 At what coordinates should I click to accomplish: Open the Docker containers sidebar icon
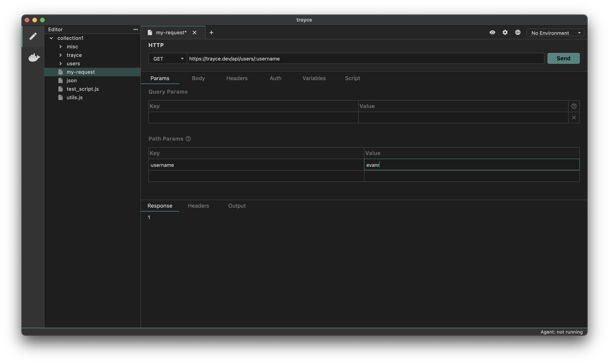click(34, 58)
